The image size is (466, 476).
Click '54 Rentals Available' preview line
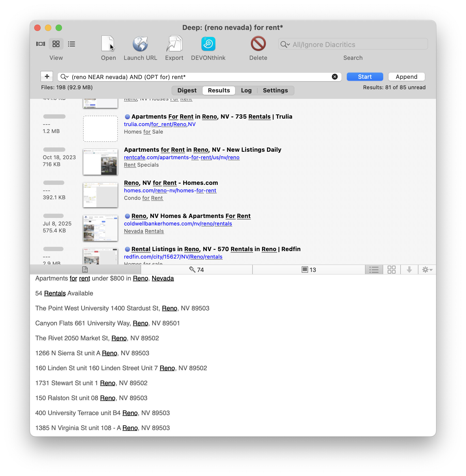click(64, 293)
